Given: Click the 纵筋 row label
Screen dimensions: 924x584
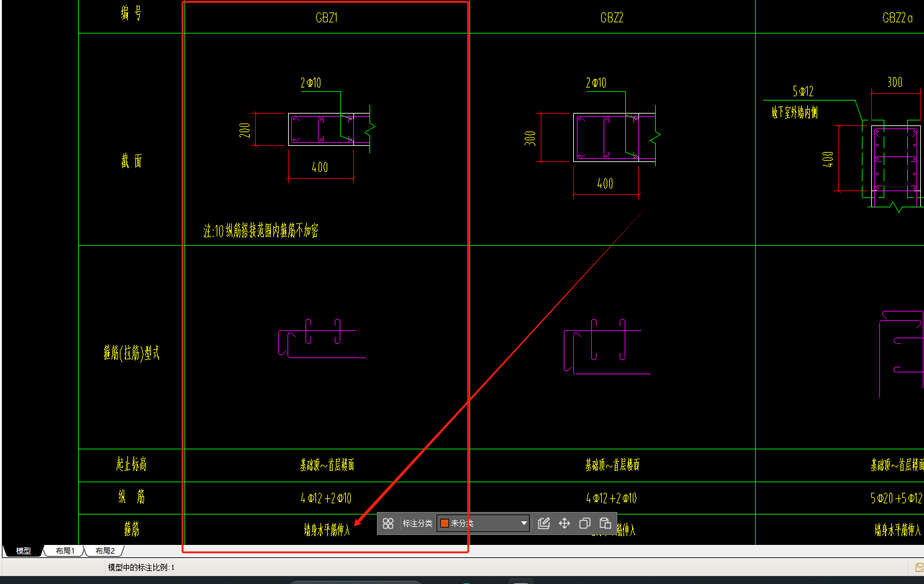Looking at the screenshot, I should (131, 496).
